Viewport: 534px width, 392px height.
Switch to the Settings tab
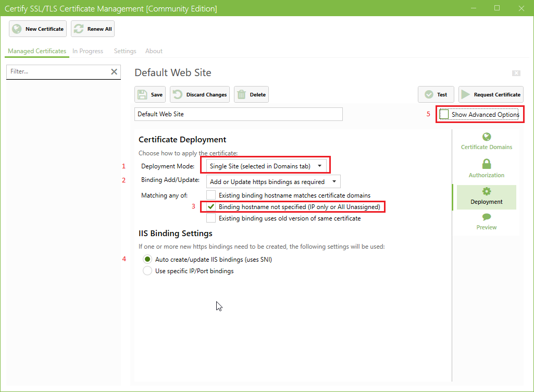click(125, 51)
